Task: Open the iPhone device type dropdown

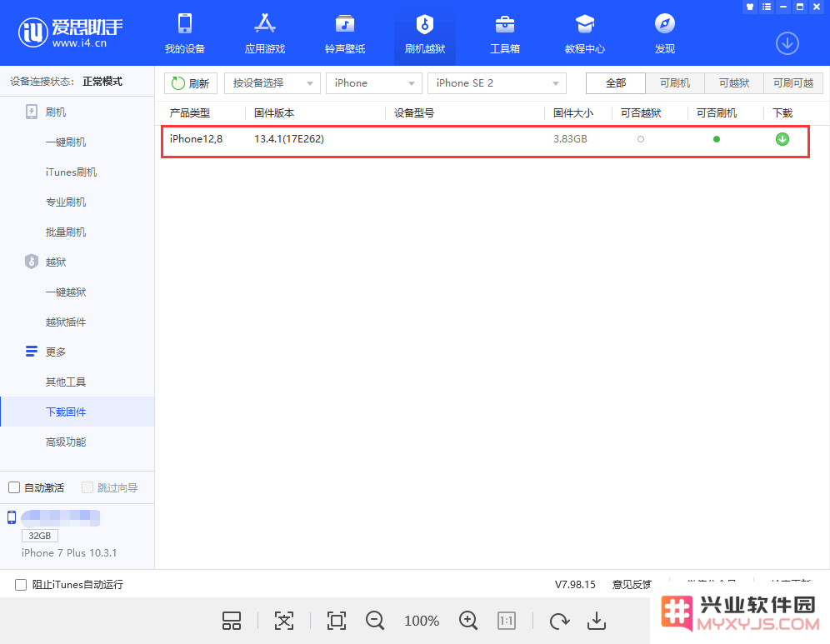Action: click(x=373, y=83)
